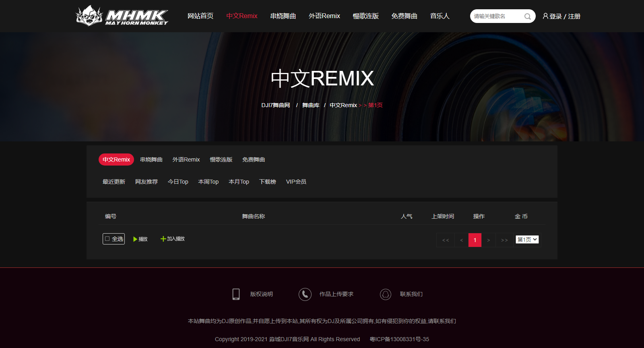The image size is (644, 348).
Task: Open 中文Remix in top navigation
Action: (242, 16)
